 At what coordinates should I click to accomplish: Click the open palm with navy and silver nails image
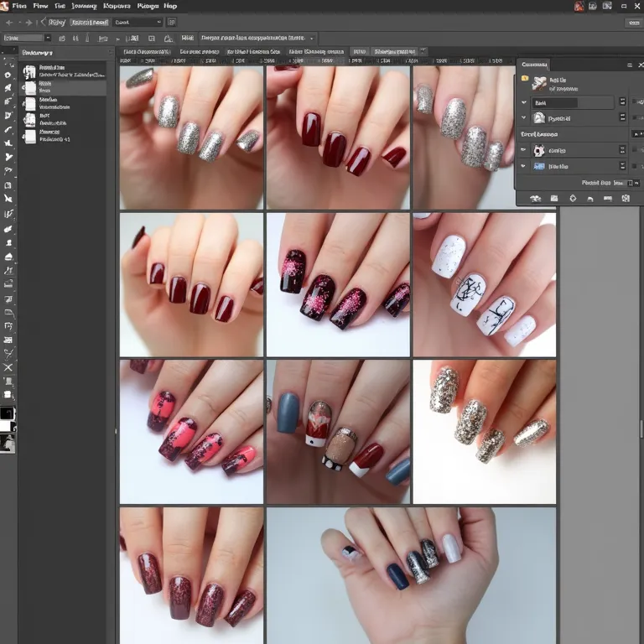pos(411,575)
